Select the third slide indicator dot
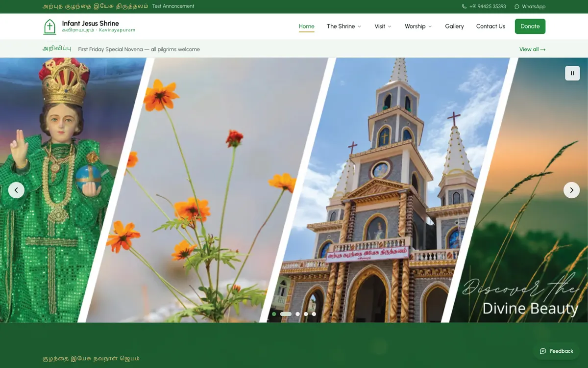The height and width of the screenshot is (368, 588). [x=297, y=314]
